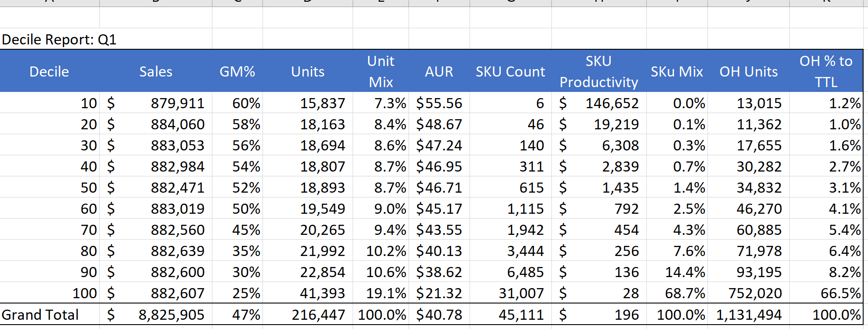Screen dimensions: 868x329
Task: Click SKU productivity cell 19,219
Action: point(599,124)
